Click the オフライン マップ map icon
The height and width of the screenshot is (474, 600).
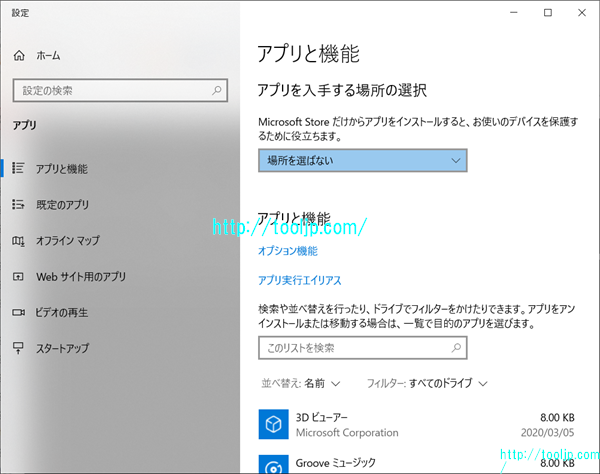coord(18,241)
